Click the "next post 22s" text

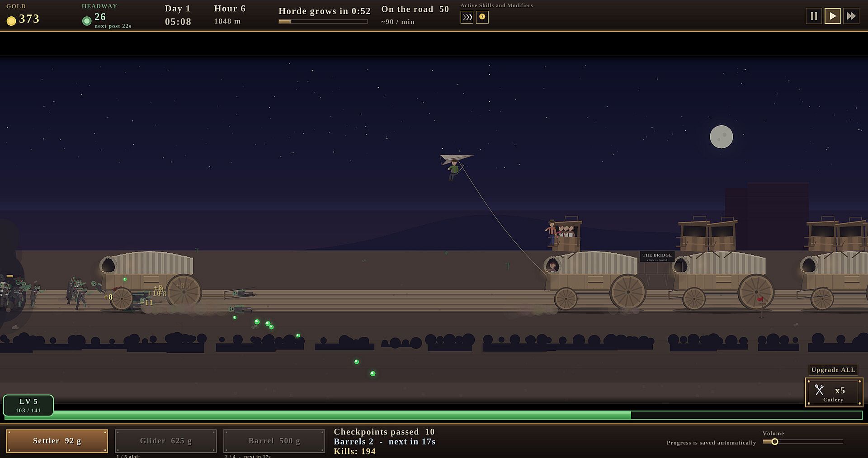pos(113,26)
